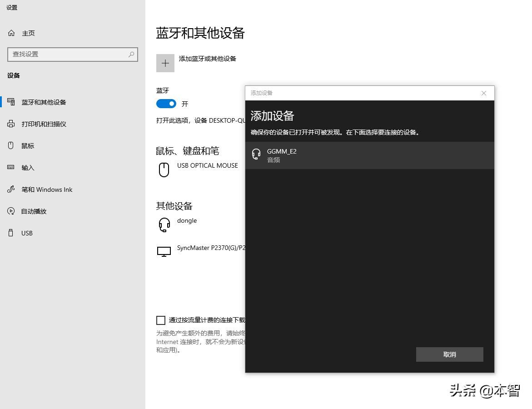Click the GGMM_E2 headset icon in dialog
This screenshot has height=409, width=532.
coord(256,155)
